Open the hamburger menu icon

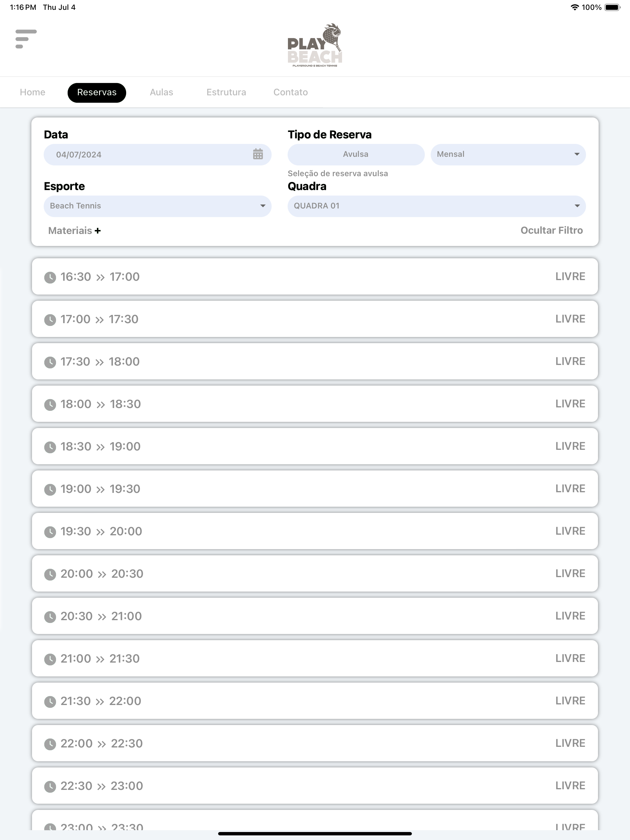[26, 39]
